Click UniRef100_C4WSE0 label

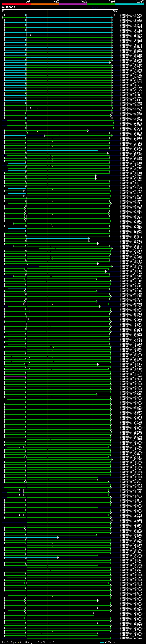tap(131, 221)
